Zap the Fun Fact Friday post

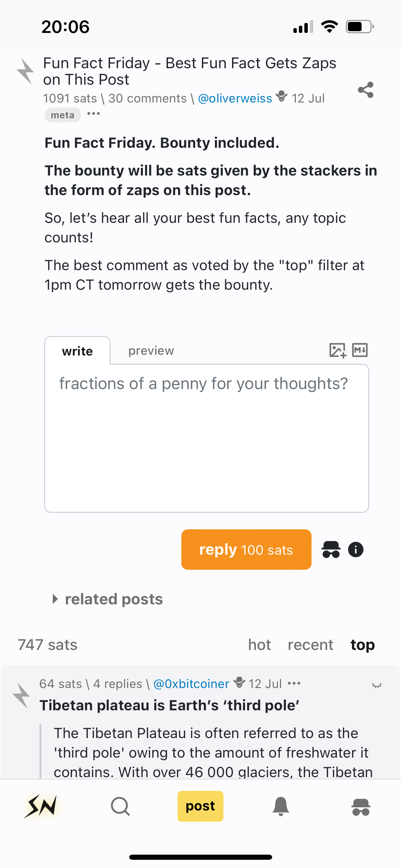(25, 71)
